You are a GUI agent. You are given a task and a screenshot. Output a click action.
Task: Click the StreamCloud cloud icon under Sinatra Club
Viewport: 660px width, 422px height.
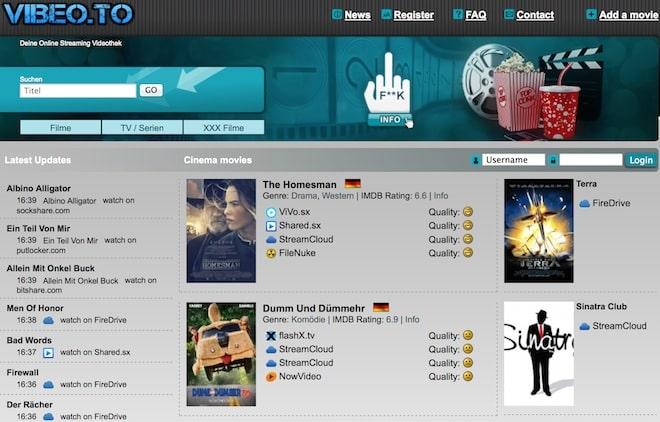(583, 326)
